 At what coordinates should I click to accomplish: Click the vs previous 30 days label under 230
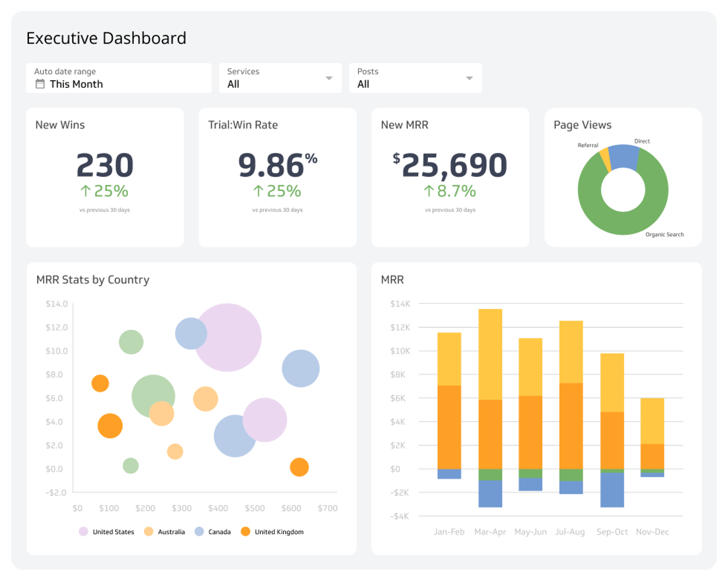coord(104,210)
